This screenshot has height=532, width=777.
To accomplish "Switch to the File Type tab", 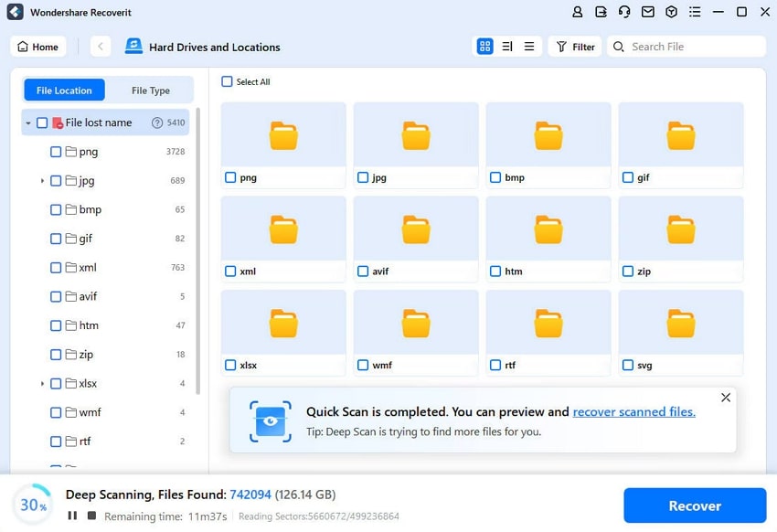I will [150, 90].
